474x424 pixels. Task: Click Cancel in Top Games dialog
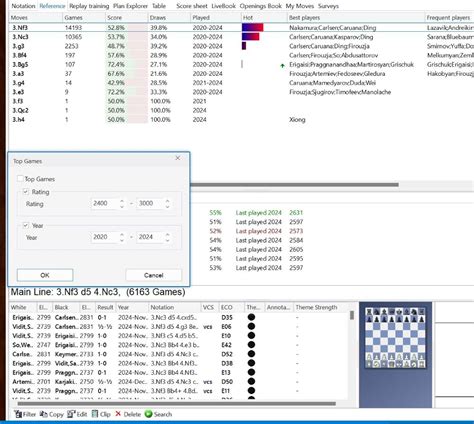click(154, 275)
